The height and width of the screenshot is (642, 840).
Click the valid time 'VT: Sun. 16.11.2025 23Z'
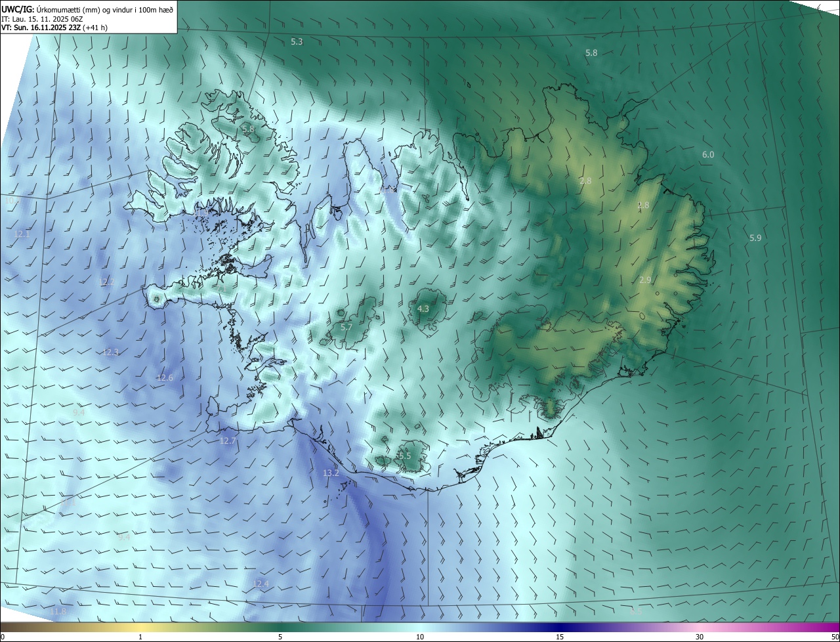point(41,28)
